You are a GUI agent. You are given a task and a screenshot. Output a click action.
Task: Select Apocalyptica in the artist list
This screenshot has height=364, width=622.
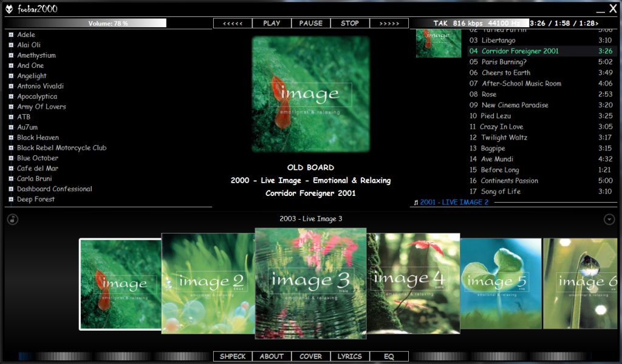37,96
